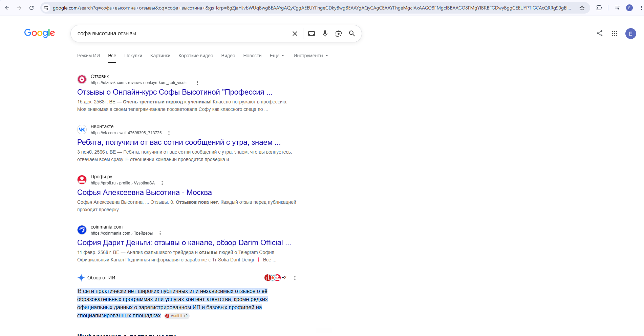Click the Google logo
This screenshot has height=336, width=644.
(40, 33)
